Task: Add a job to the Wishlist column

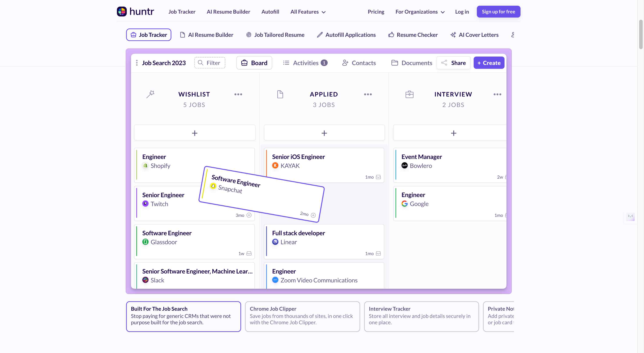Action: click(x=195, y=133)
